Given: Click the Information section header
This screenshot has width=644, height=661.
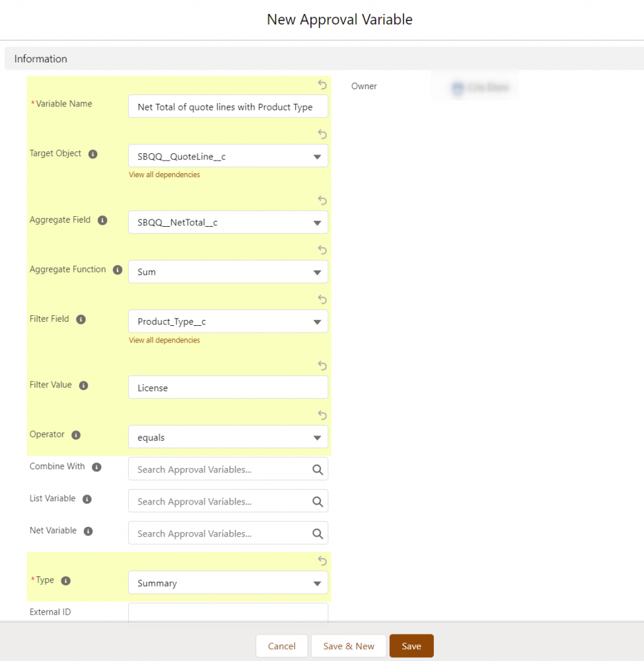Looking at the screenshot, I should pyautogui.click(x=324, y=59).
